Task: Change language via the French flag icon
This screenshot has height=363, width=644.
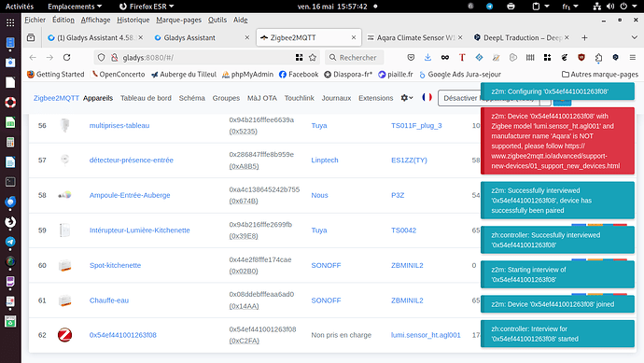Action: [427, 97]
